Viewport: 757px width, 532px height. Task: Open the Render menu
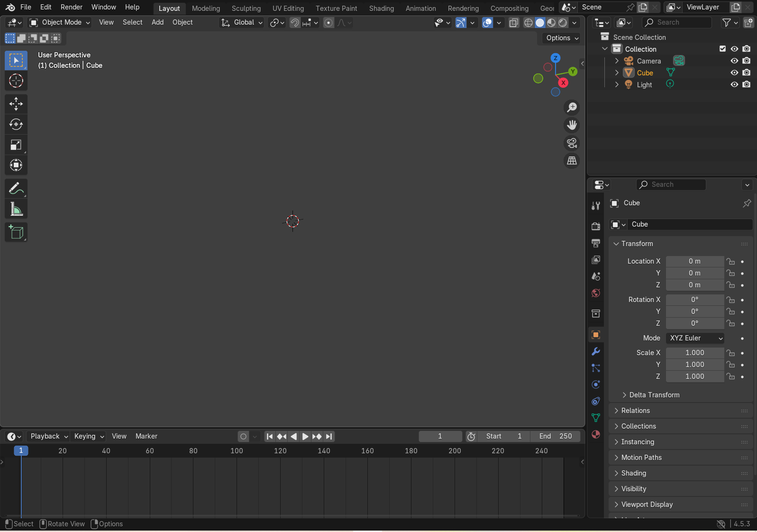pyautogui.click(x=72, y=7)
